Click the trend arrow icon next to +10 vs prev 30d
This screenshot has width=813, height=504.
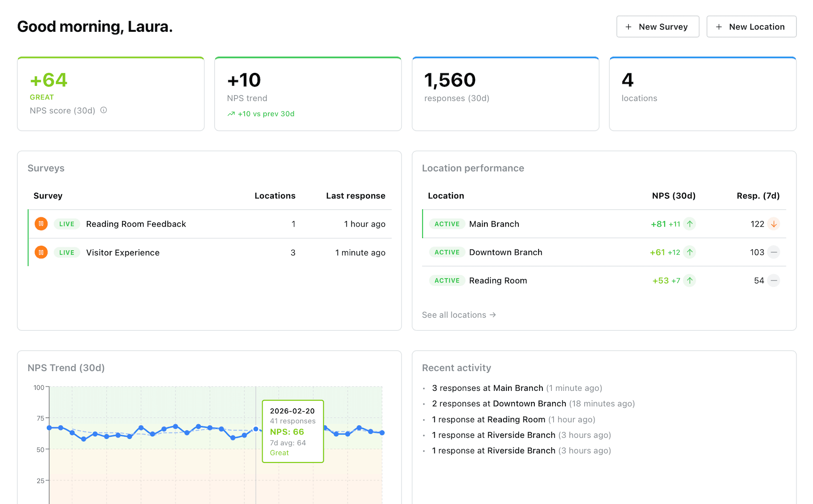(x=231, y=114)
